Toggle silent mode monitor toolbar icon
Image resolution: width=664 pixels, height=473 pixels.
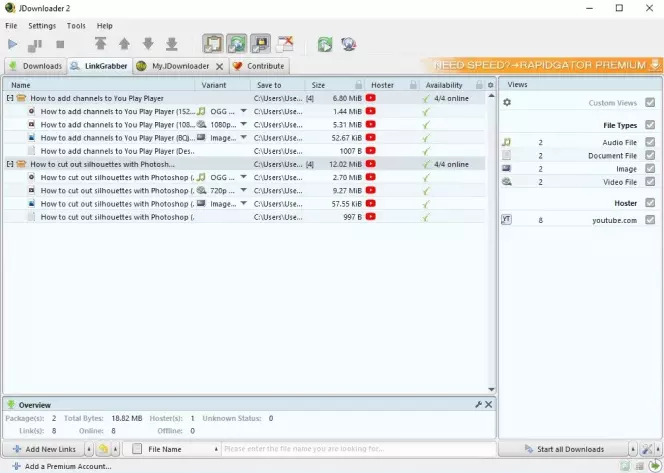pos(260,44)
